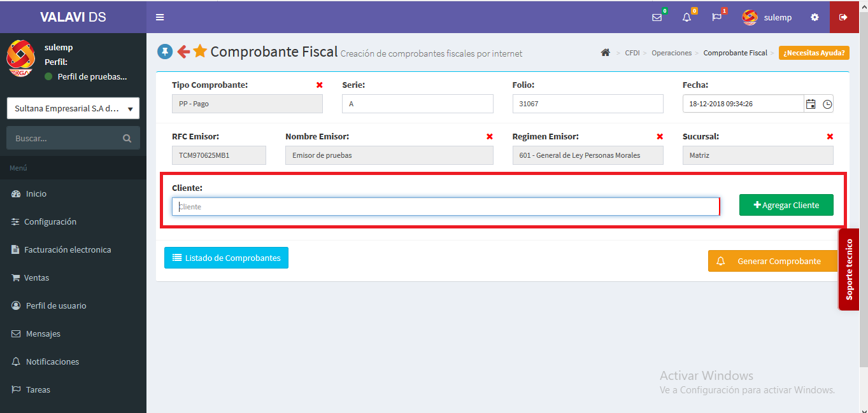Click the Listado de Comprobantes button

[x=226, y=258]
